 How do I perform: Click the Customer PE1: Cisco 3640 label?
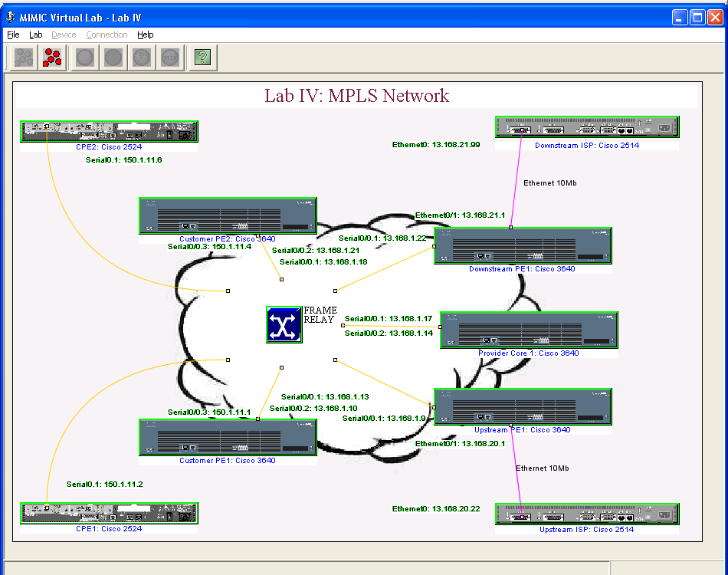pos(227,460)
